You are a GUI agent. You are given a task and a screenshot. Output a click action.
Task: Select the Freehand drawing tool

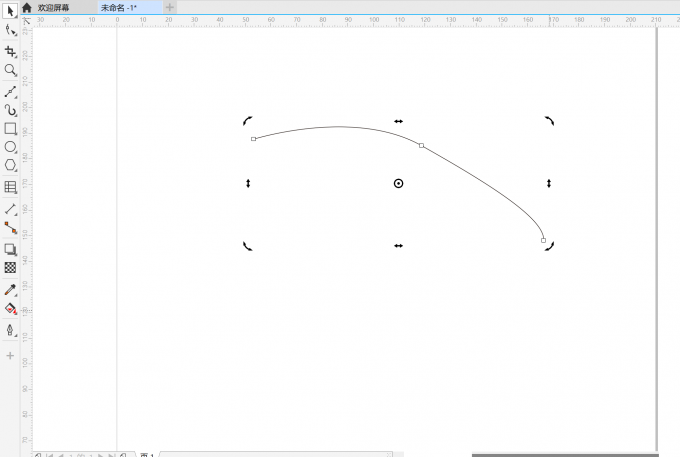[x=10, y=91]
